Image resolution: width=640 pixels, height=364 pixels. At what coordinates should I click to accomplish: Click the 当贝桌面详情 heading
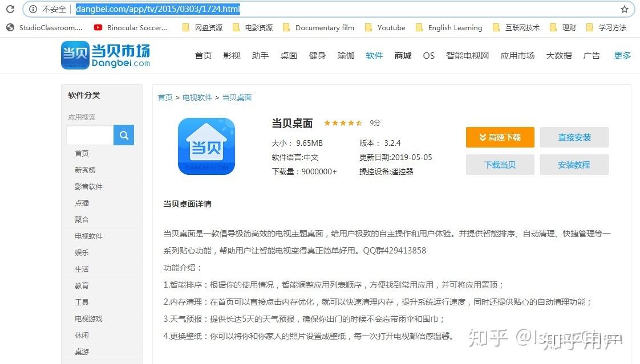[187, 204]
